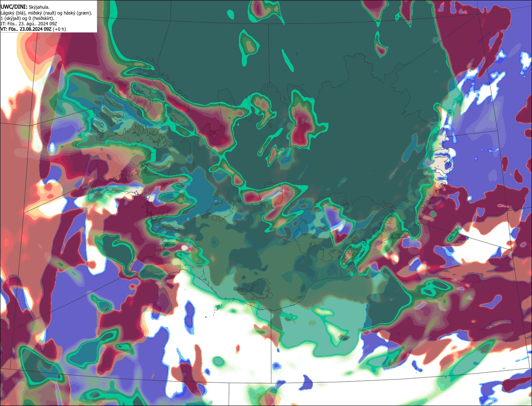Viewport: 532px width, 406px height.
Task: Click the '1 (skýjað) og 0 (heiðskírt).' line
Action: point(27,18)
